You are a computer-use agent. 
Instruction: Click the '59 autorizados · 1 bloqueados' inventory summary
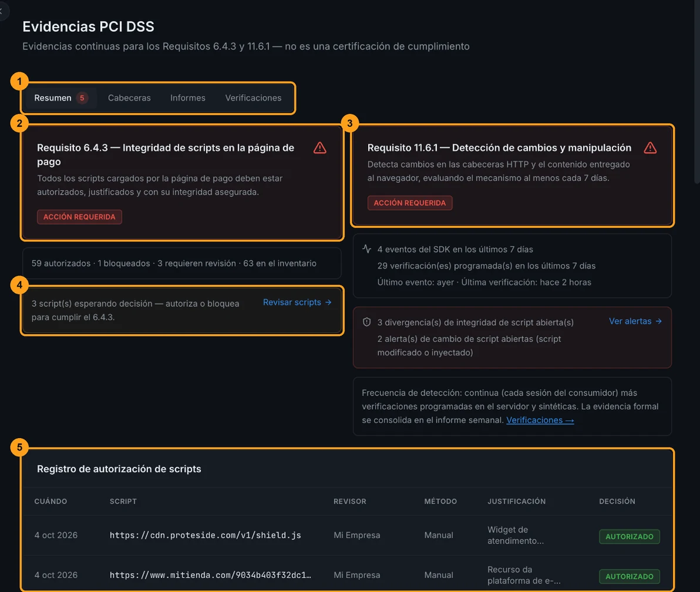point(174,264)
